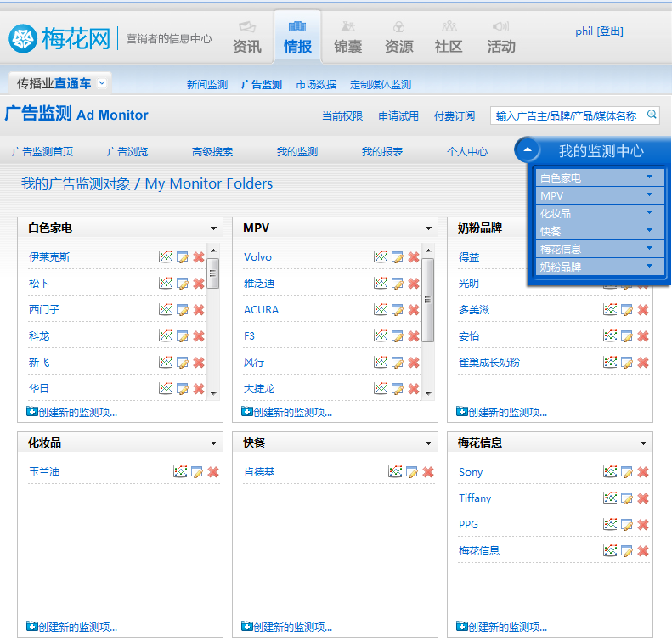View chart for 玉兰油
672x642 pixels.
[180, 472]
